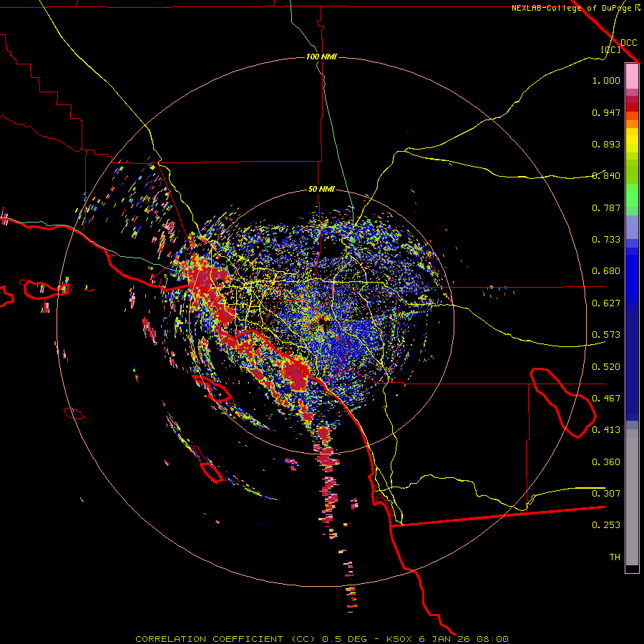The height and width of the screenshot is (644, 644).
Task: Click the 0.627 scale value
Action: pos(606,303)
